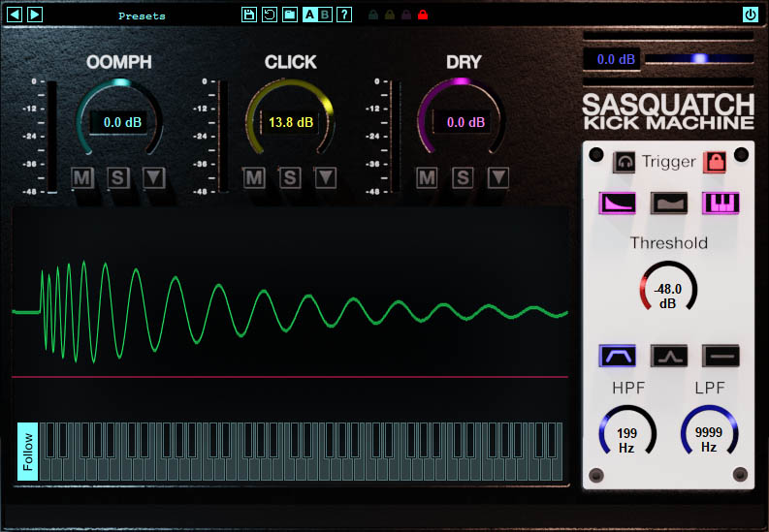Viewport: 769px width, 532px height.
Task: Select the bandpass filter shape icon
Action: click(617, 356)
